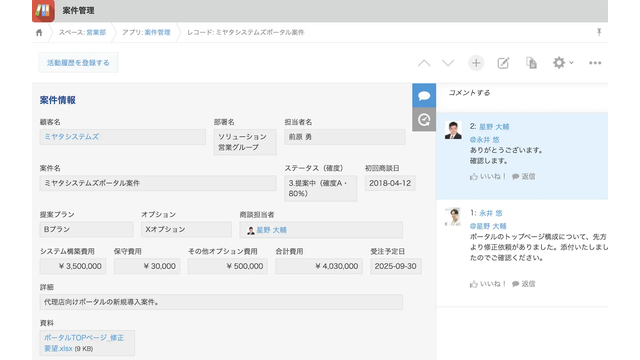Like comment 2 with いいね！
Screen dimensions: 640x360
pos(488,176)
